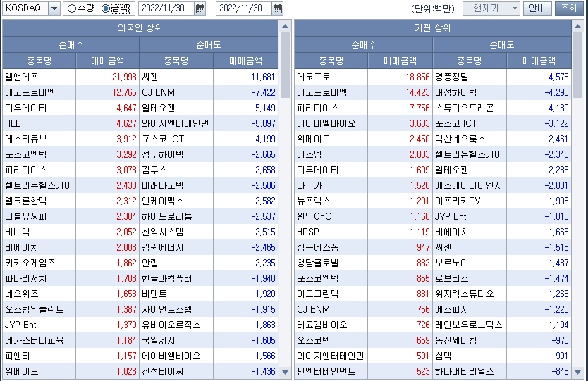Click the end date input field
This screenshot has height=381, width=588.
tap(244, 9)
